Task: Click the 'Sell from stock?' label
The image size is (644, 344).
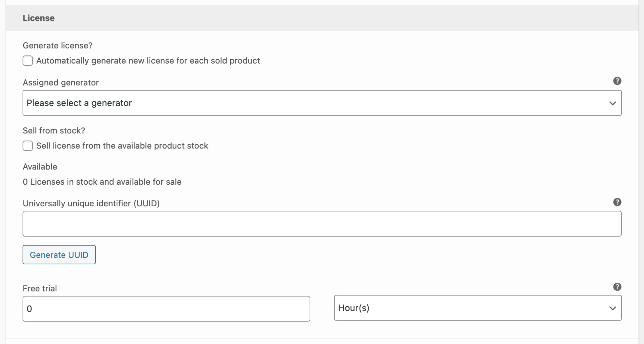Action: pos(54,130)
